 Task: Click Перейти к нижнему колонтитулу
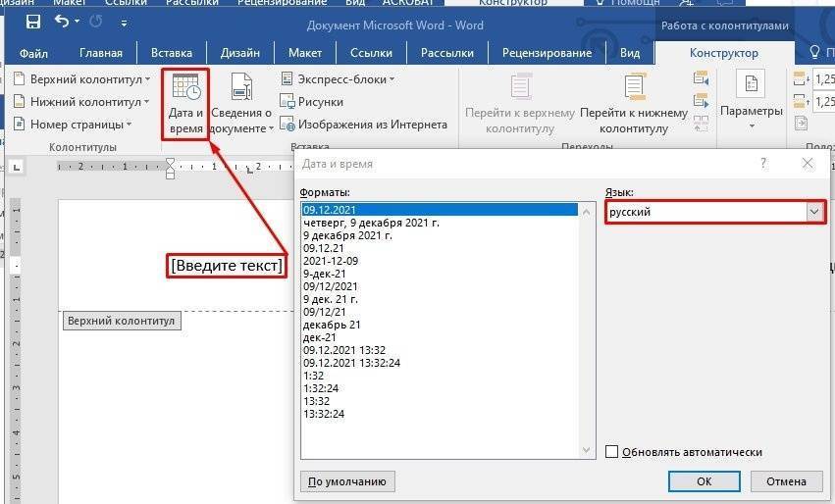(633, 104)
